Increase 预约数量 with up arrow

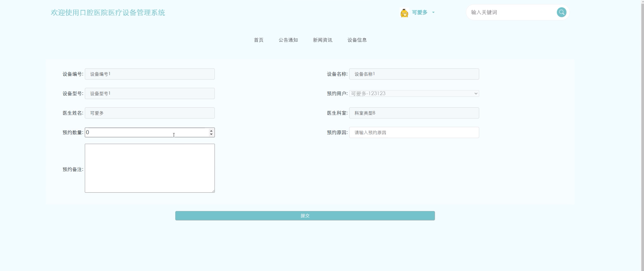tap(211, 131)
